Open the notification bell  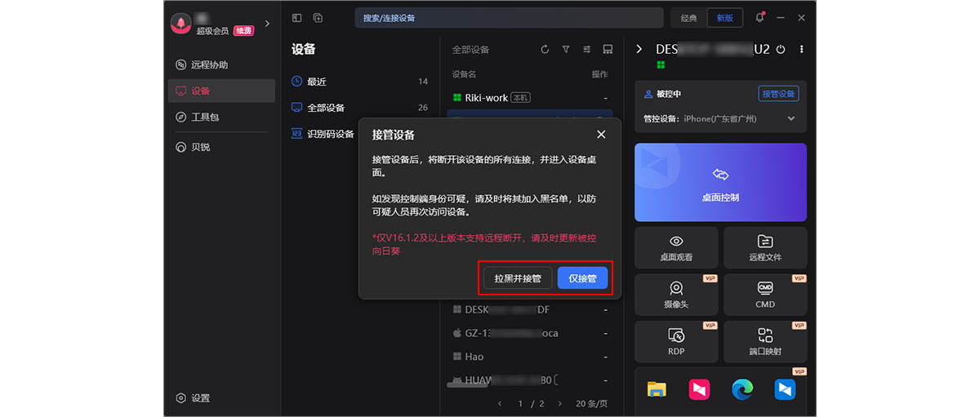click(x=759, y=17)
